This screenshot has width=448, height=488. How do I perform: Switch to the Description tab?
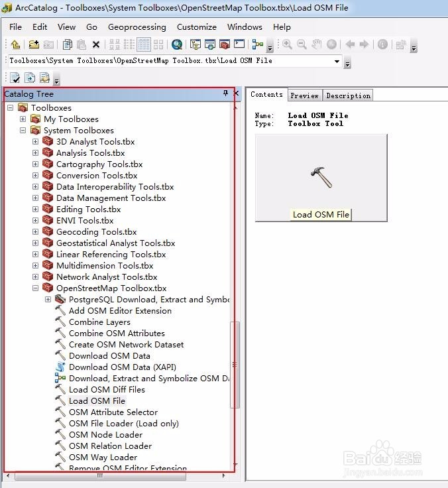(x=348, y=95)
